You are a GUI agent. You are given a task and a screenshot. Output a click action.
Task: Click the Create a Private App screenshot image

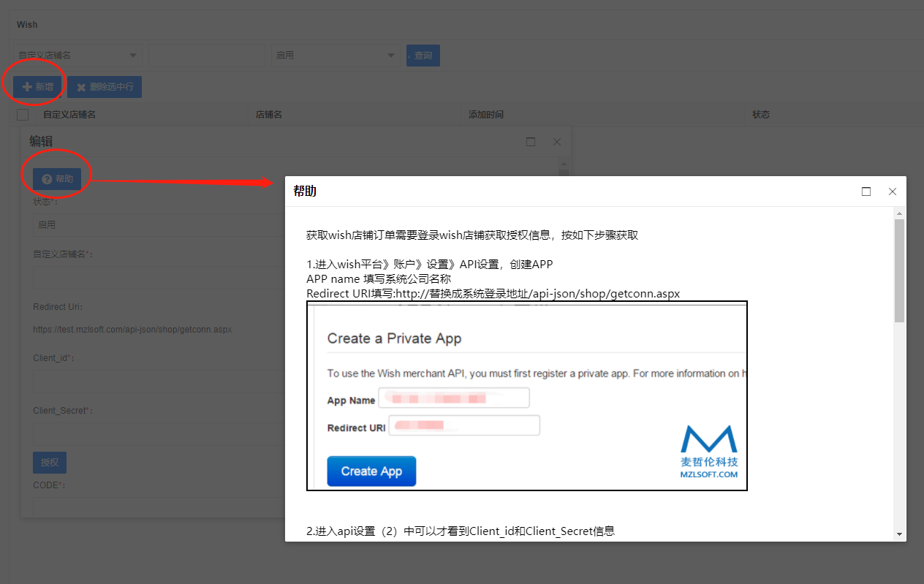(x=527, y=395)
